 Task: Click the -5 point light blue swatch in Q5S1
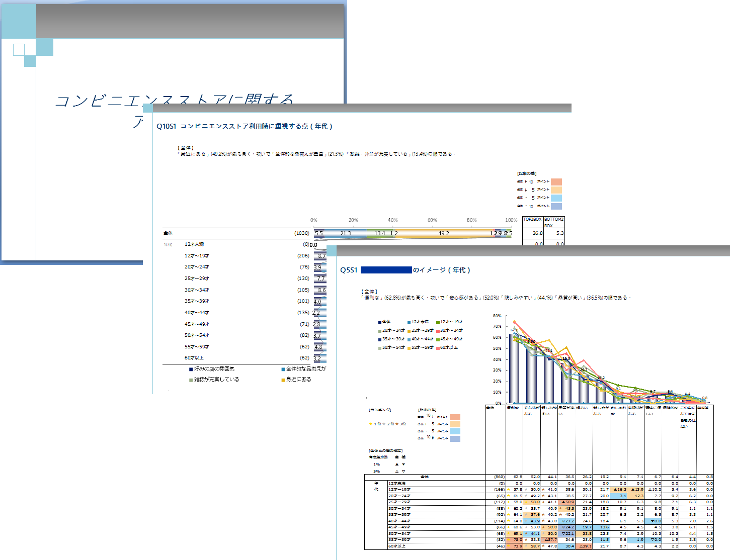tap(455, 431)
